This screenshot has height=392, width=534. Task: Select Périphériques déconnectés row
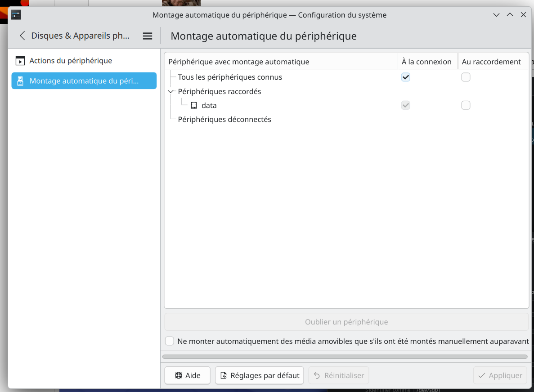(346, 120)
